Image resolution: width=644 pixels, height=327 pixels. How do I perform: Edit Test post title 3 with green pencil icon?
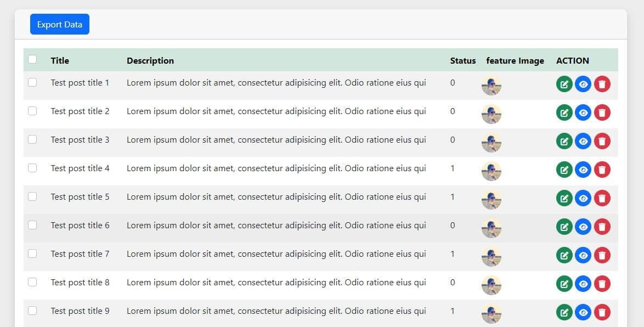point(564,142)
